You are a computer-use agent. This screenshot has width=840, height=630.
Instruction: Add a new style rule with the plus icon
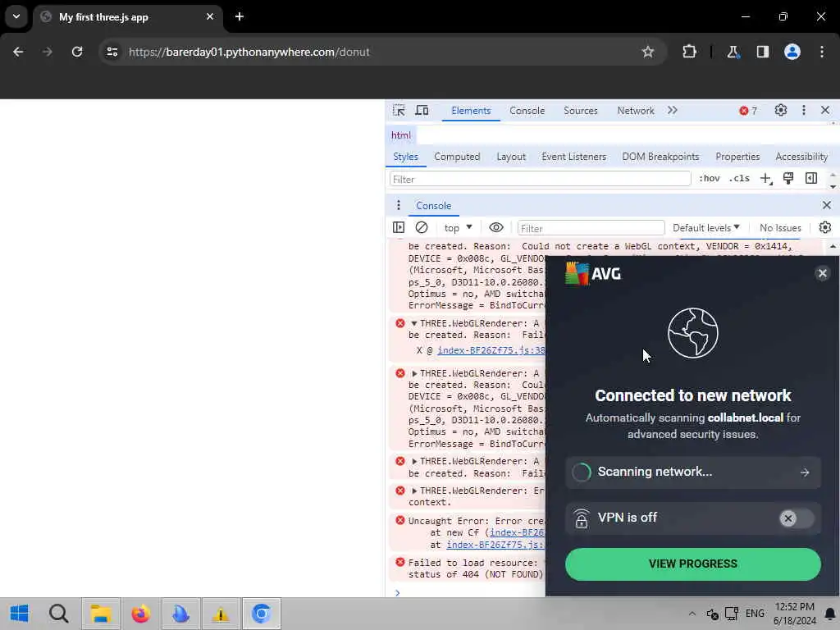coord(765,178)
